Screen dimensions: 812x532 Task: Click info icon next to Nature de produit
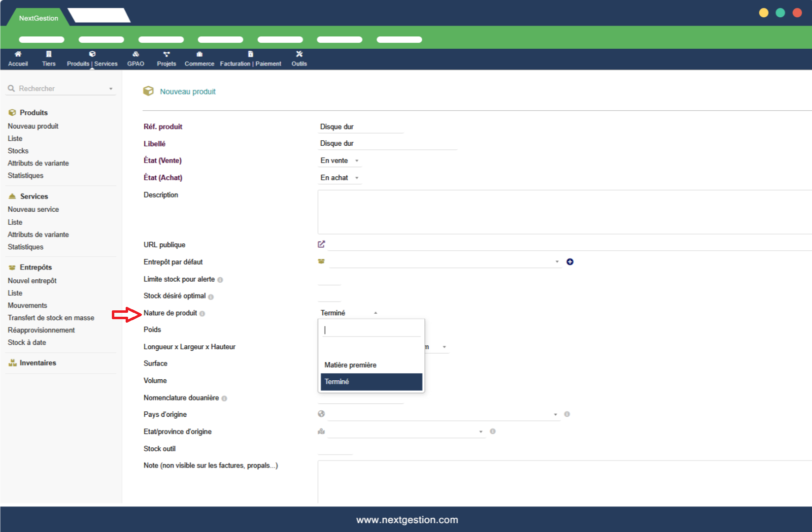203,314
